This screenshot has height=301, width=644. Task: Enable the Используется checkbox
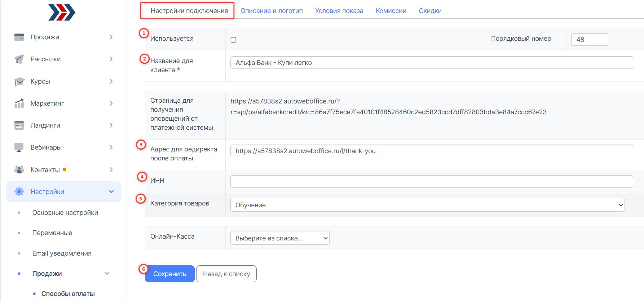233,40
